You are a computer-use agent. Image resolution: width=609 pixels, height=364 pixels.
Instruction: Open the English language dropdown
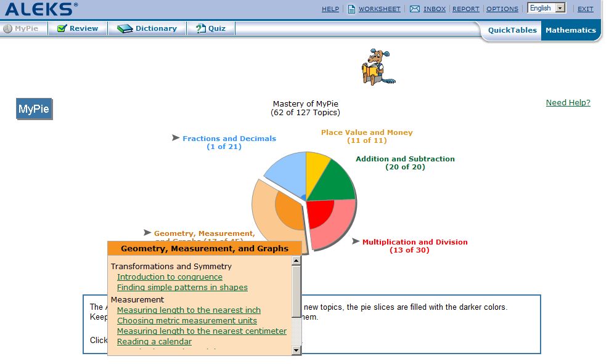point(547,8)
